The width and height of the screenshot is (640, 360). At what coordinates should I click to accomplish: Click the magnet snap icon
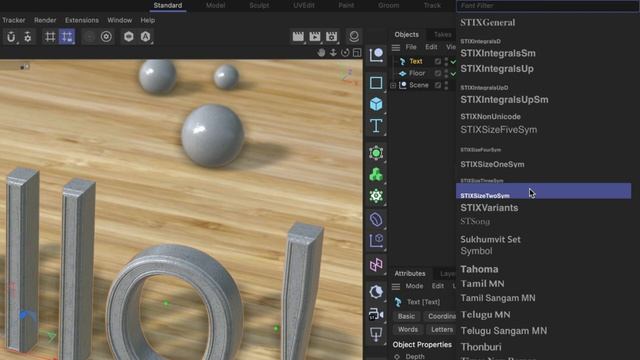tap(11, 37)
